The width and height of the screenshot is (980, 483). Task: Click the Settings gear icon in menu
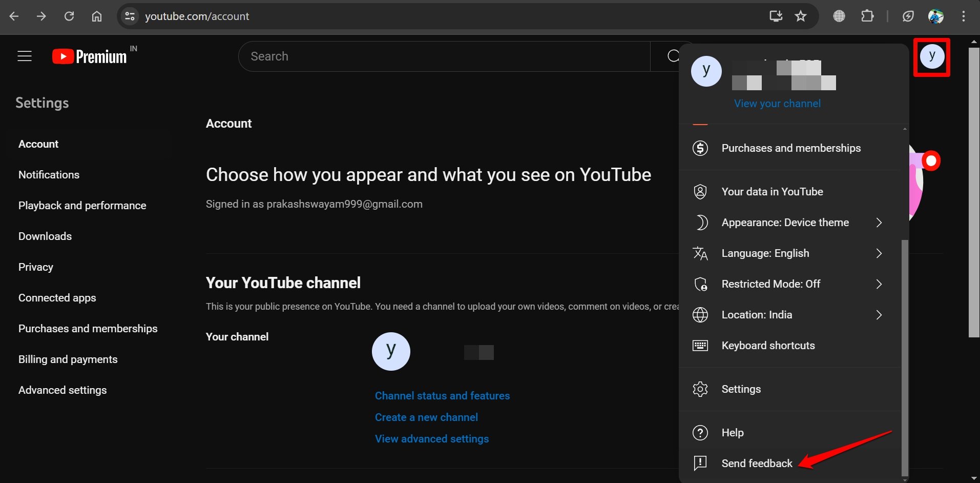pyautogui.click(x=700, y=389)
